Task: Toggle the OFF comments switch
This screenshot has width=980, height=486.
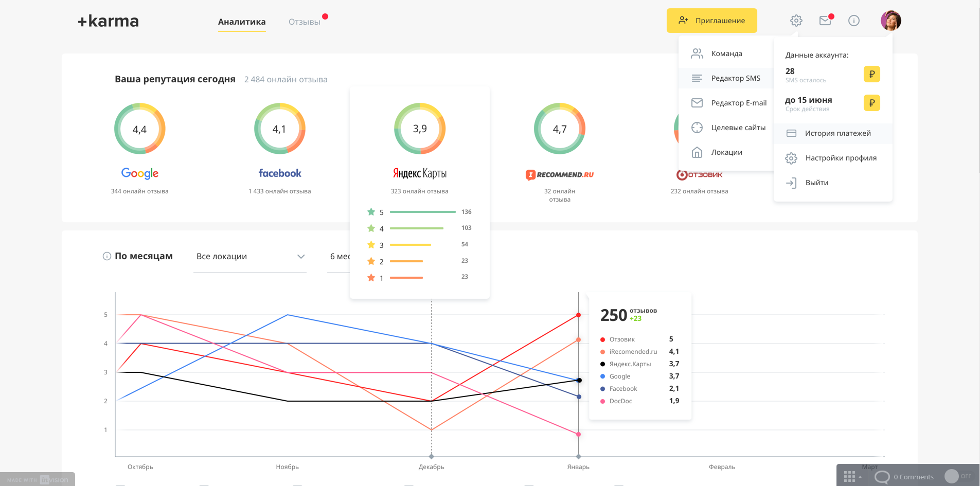Action: [958, 476]
